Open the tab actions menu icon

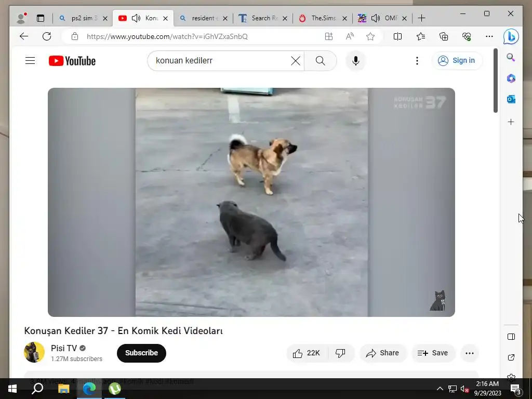41,18
